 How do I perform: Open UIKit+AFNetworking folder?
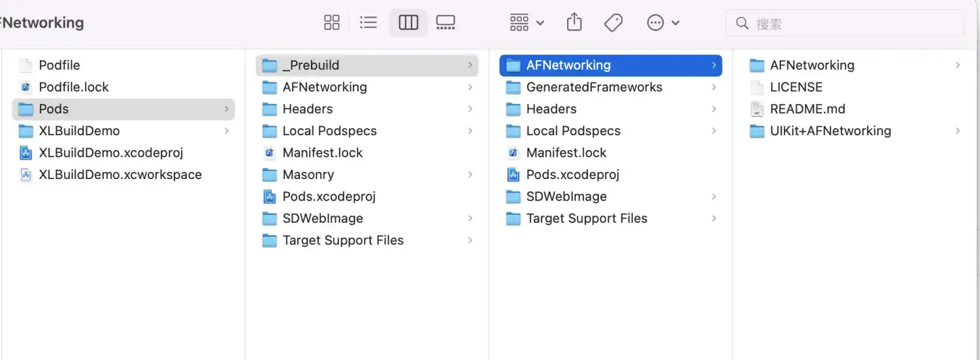pos(830,131)
